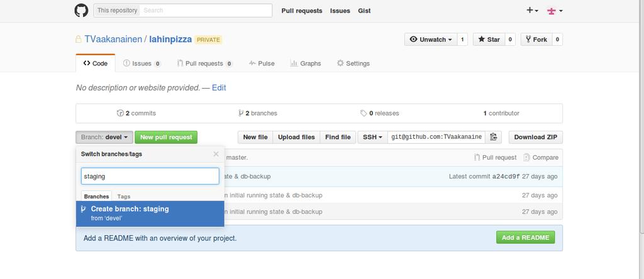Open the Compare link in branch bar
This screenshot has width=644, height=279.
pyautogui.click(x=541, y=158)
